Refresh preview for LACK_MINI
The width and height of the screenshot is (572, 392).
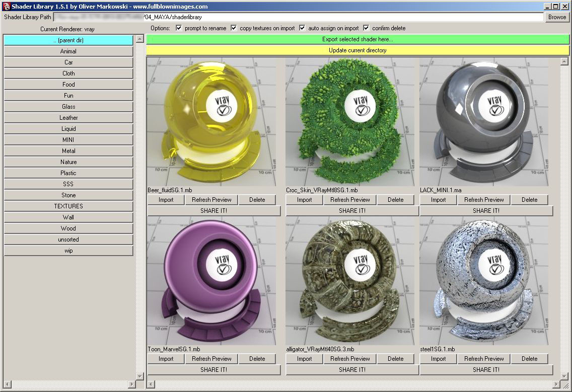pos(484,200)
